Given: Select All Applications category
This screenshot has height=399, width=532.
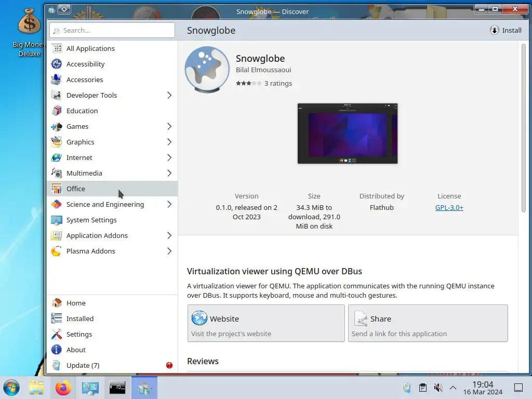Looking at the screenshot, I should (112, 48).
